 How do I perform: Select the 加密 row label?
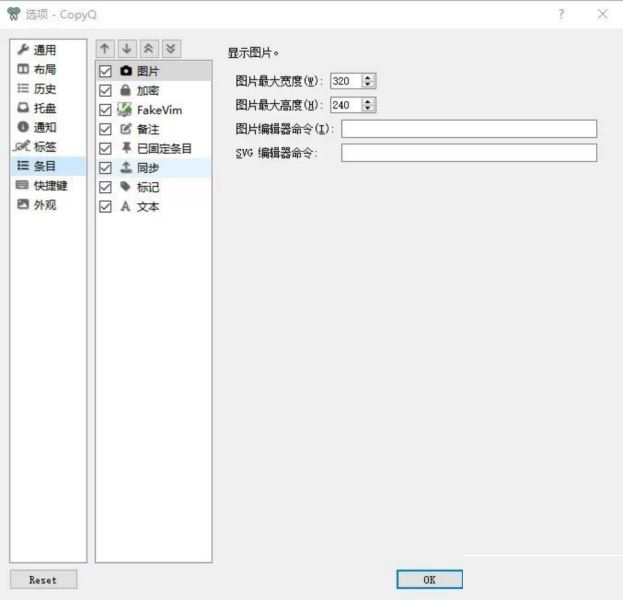coord(148,91)
